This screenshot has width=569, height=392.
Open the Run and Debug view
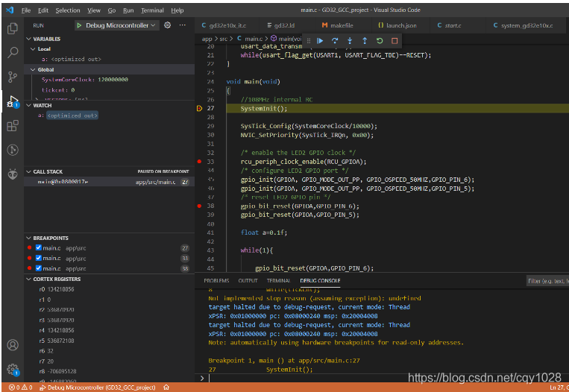[13, 101]
